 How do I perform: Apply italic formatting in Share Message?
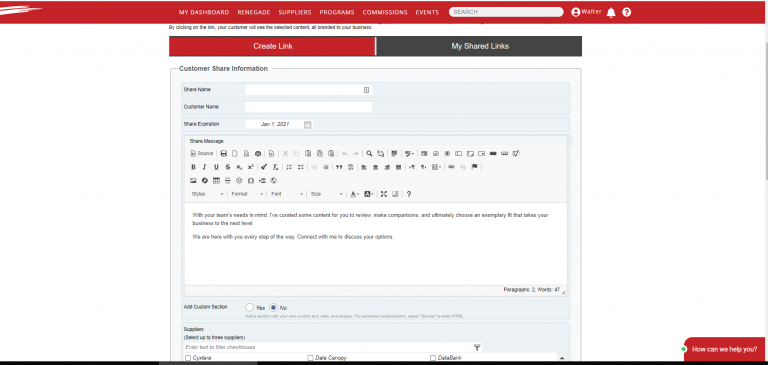pos(205,167)
